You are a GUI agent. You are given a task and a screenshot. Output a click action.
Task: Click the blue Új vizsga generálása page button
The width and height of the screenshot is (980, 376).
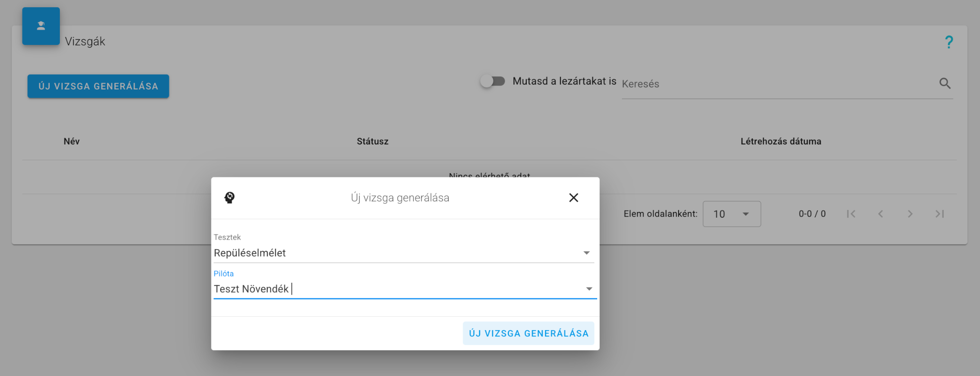point(98,86)
